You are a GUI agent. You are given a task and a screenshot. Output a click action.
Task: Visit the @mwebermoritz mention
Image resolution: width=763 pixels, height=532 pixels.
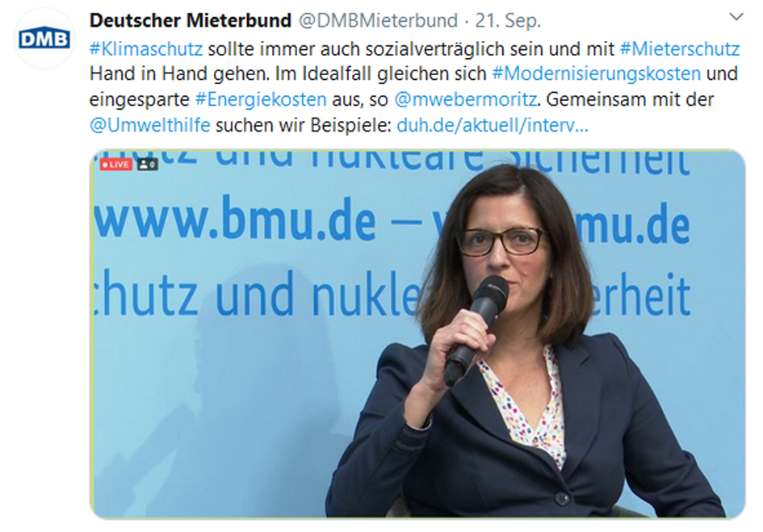(466, 99)
